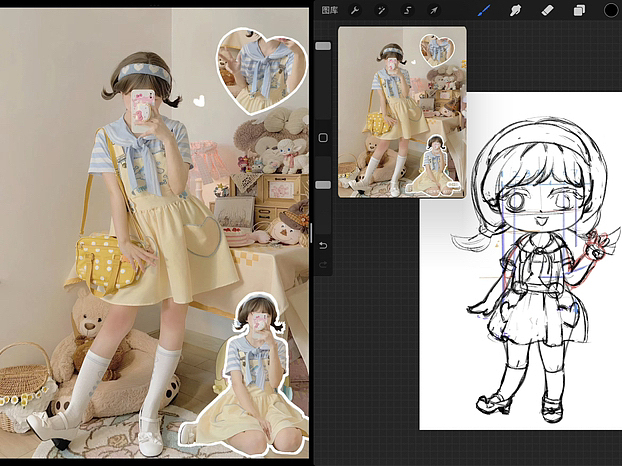Click the floating reference photo window
Screen dimensions: 622x466
coord(402,112)
